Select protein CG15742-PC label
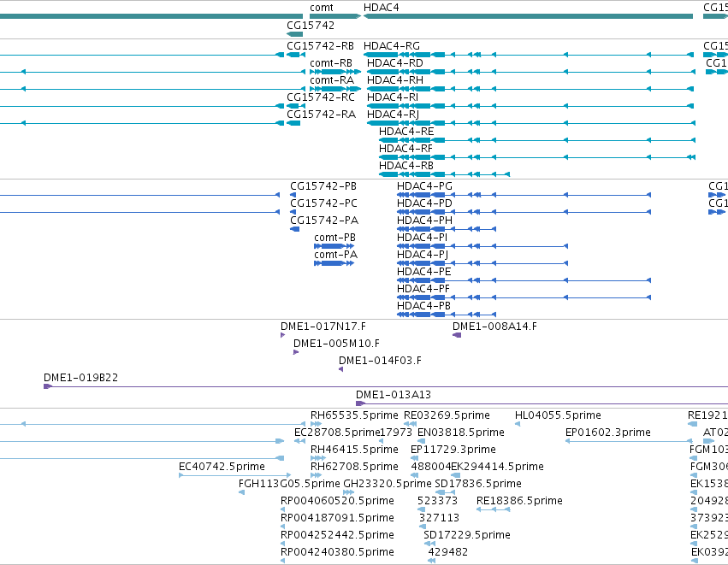This screenshot has height=565, width=728. [323, 203]
